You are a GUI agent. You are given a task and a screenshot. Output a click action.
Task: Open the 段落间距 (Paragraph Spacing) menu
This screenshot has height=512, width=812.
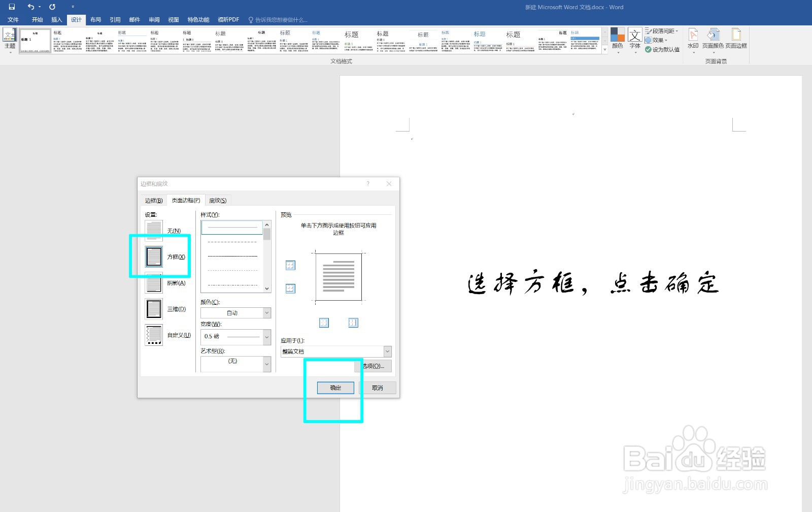662,30
